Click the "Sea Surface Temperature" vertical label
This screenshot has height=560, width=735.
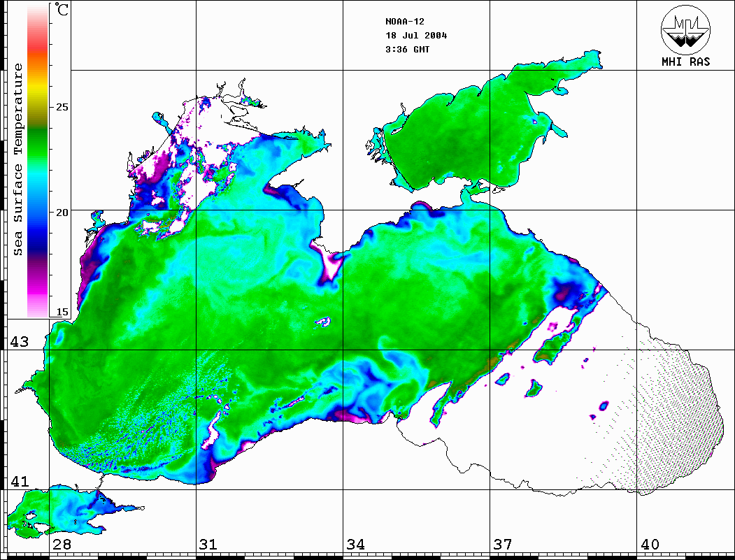click(17, 159)
